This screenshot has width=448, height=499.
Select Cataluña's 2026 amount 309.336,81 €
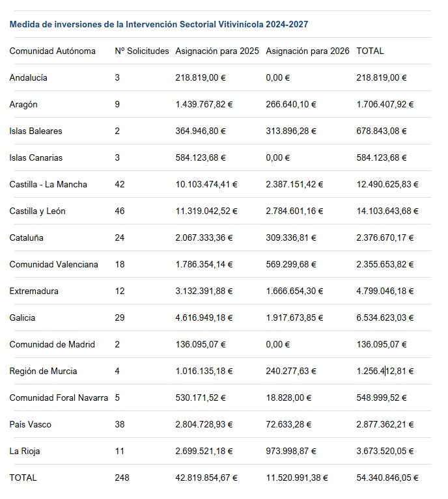291,237
